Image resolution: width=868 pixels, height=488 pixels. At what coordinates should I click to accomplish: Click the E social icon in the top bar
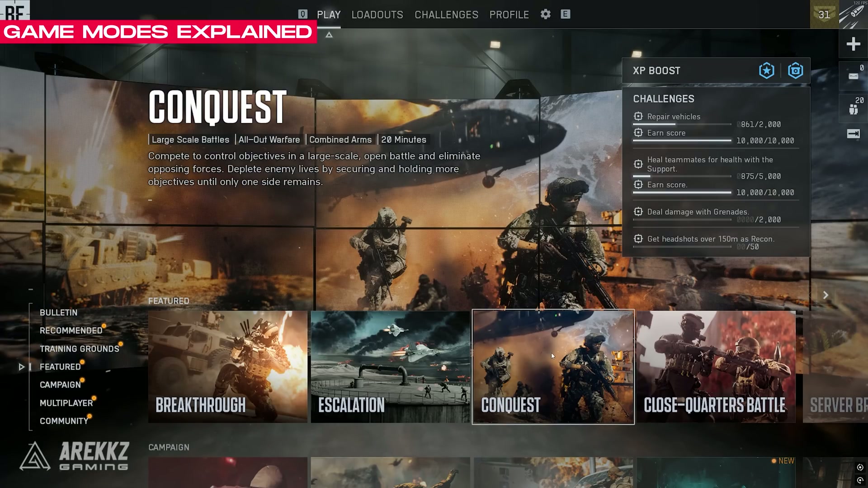click(x=565, y=14)
